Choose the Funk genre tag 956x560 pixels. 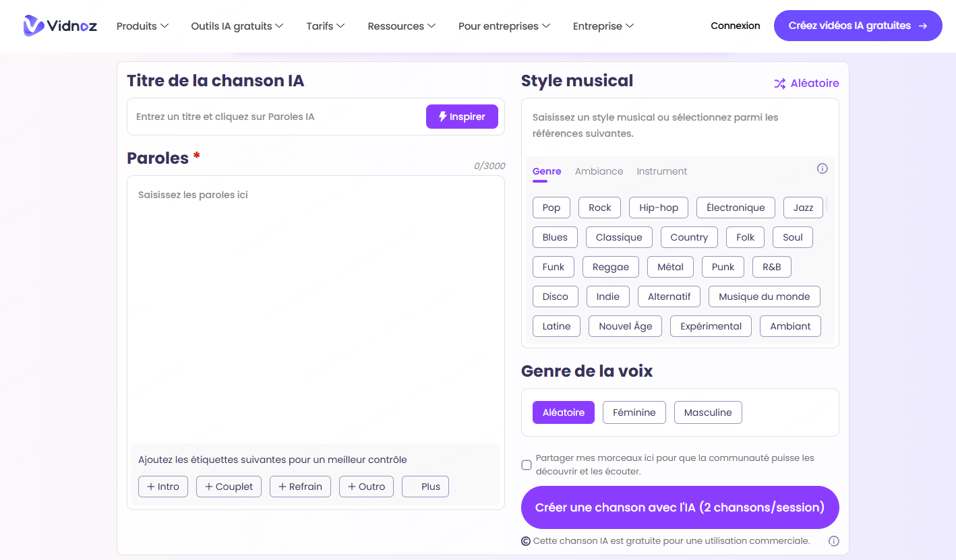pyautogui.click(x=554, y=267)
